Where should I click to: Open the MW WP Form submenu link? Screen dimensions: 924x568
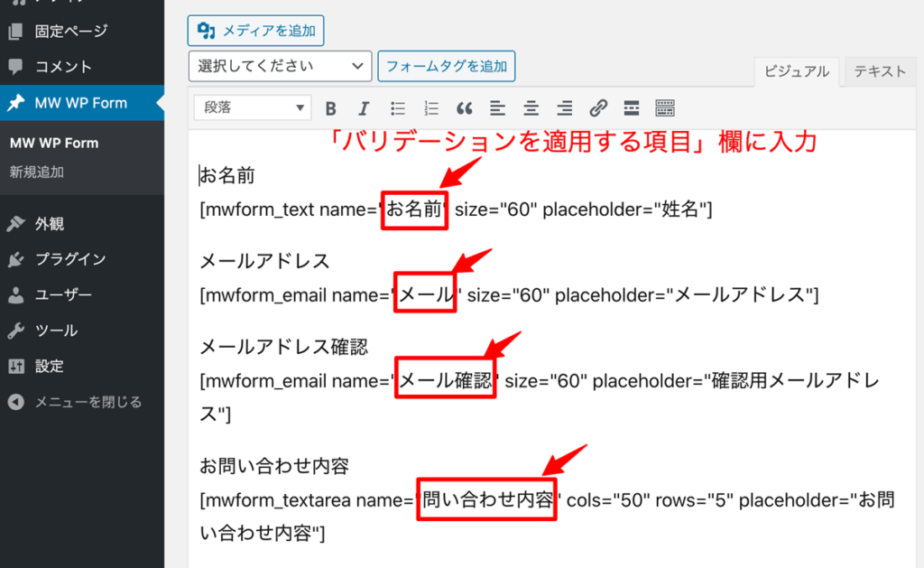(54, 144)
